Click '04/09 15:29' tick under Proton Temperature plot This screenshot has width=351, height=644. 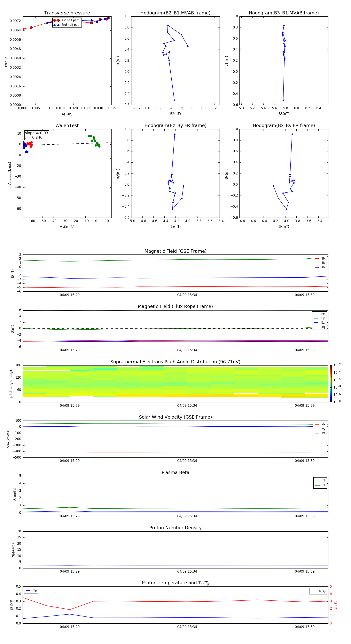tap(70, 627)
